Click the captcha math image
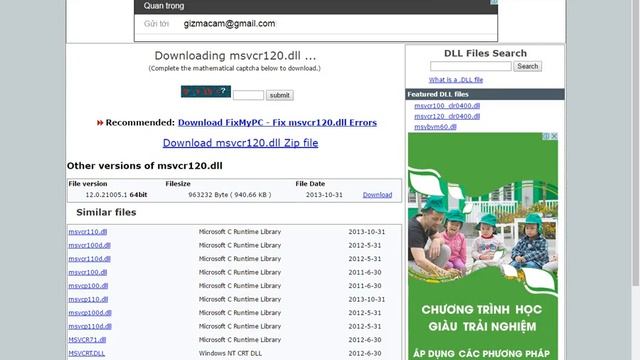 coord(206,91)
